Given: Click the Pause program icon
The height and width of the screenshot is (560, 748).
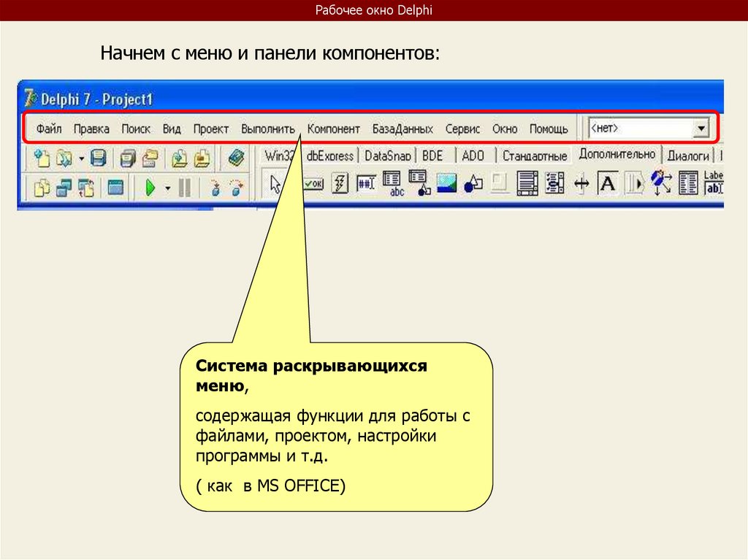Looking at the screenshot, I should 185,188.
